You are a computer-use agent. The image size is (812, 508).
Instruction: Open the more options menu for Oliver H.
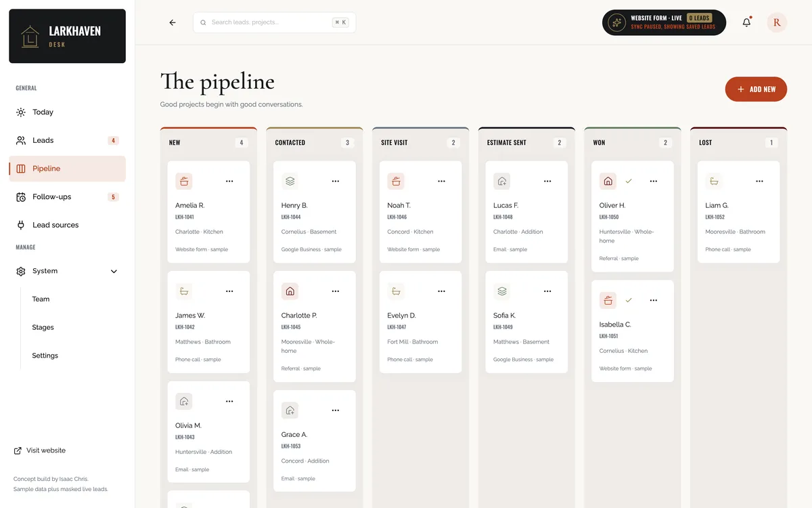click(654, 181)
